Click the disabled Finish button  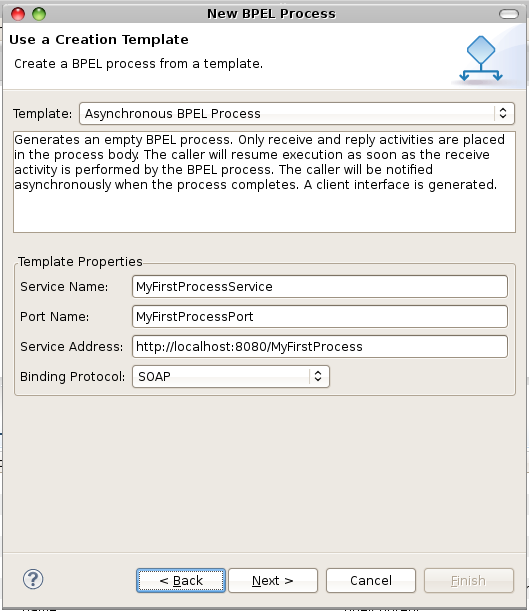pos(469,580)
